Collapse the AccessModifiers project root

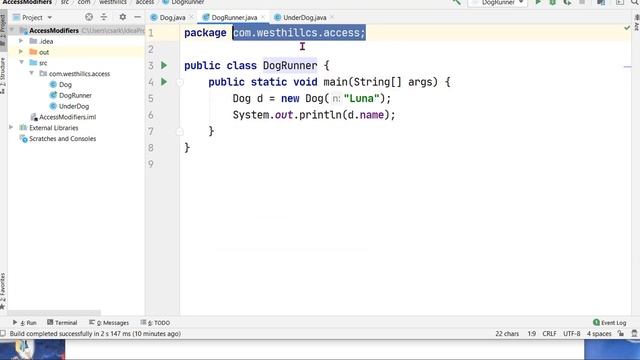click(12, 30)
